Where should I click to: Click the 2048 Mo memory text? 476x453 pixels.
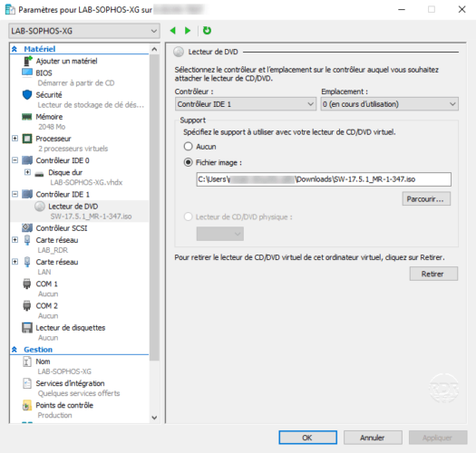52,127
